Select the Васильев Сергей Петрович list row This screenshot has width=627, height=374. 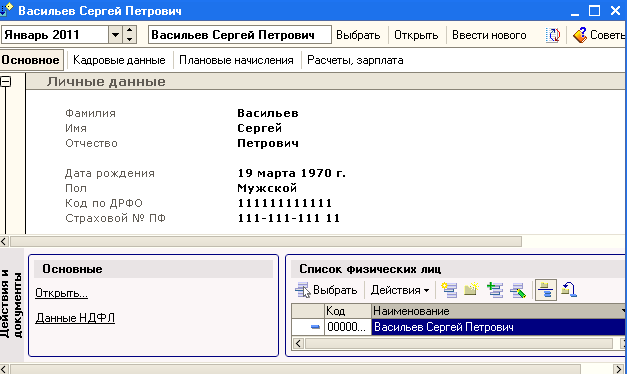pyautogui.click(x=499, y=327)
